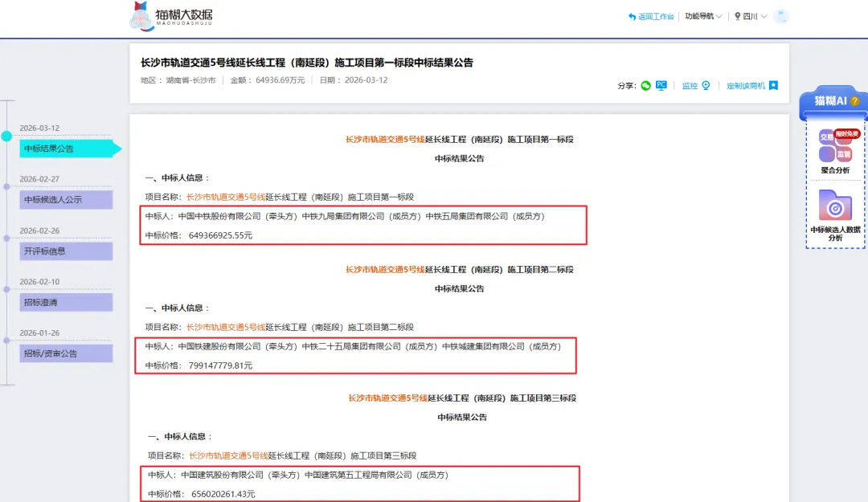868x502 pixels.
Task: Open the 四川 region dropdown
Action: coord(751,16)
